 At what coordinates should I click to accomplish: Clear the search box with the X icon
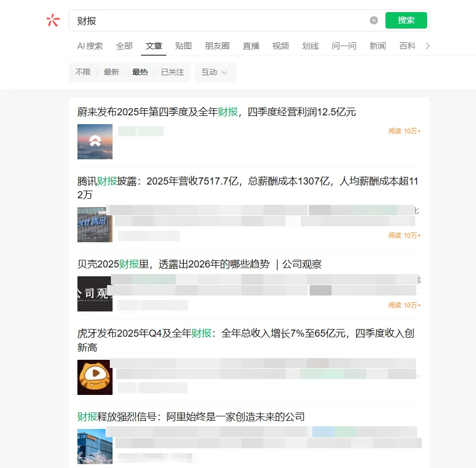[374, 20]
